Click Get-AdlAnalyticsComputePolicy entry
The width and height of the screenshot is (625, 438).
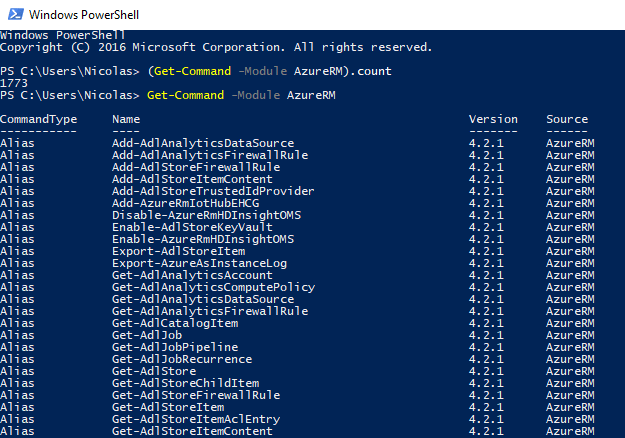tap(214, 287)
